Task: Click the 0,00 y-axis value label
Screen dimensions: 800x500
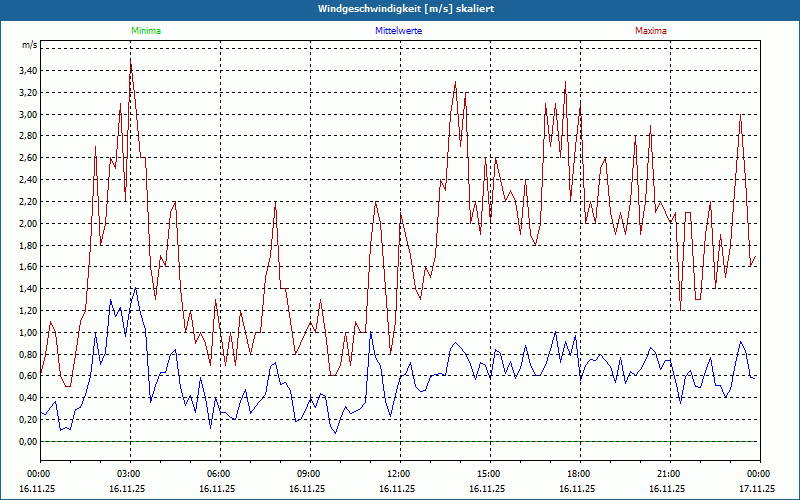Action: pyautogui.click(x=27, y=441)
